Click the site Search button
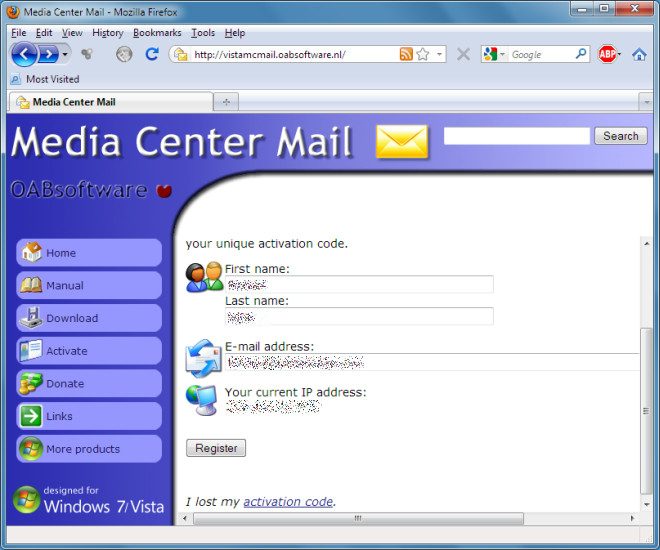This screenshot has width=660, height=550. (620, 136)
